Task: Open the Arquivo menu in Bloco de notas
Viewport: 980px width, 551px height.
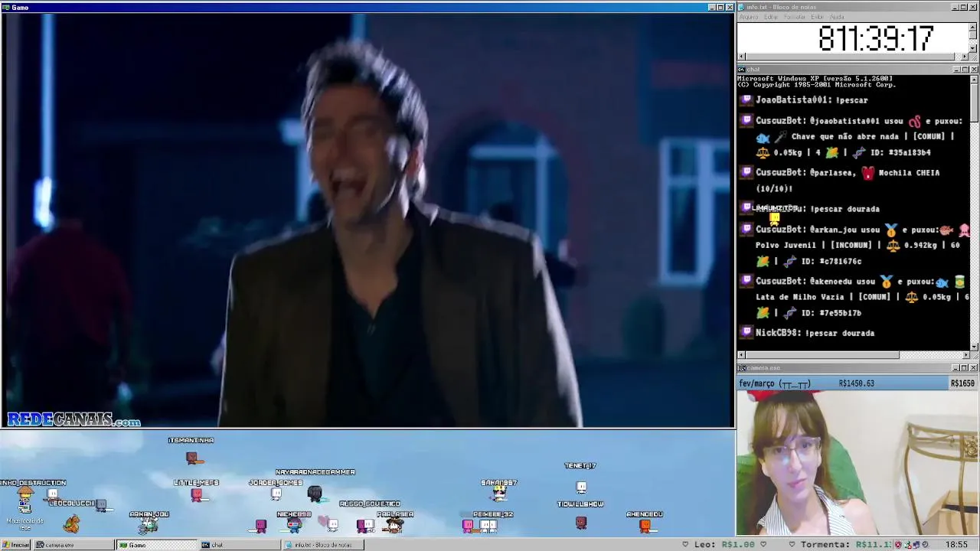Action: 748,17
